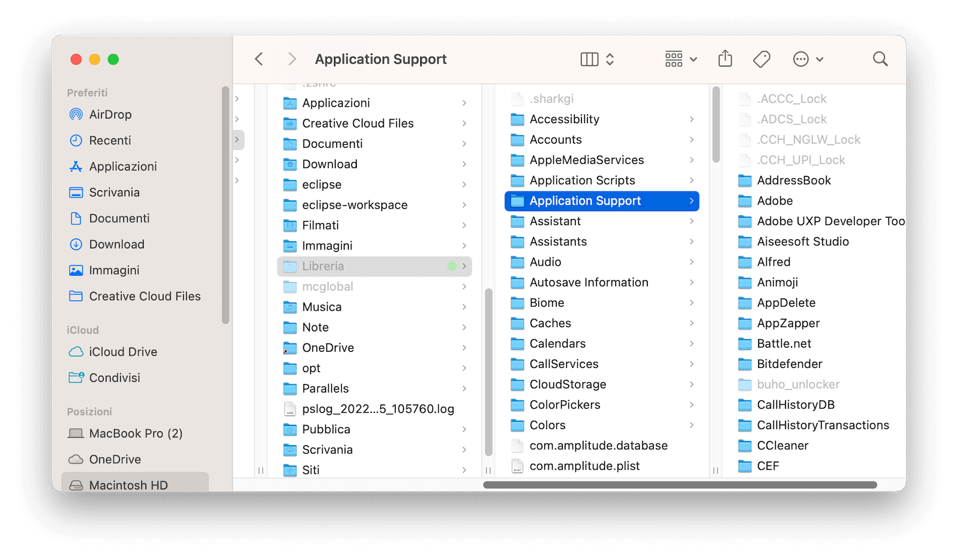Open the more actions ellipsis menu
Screen dimensions: 958x560
[x=808, y=59]
